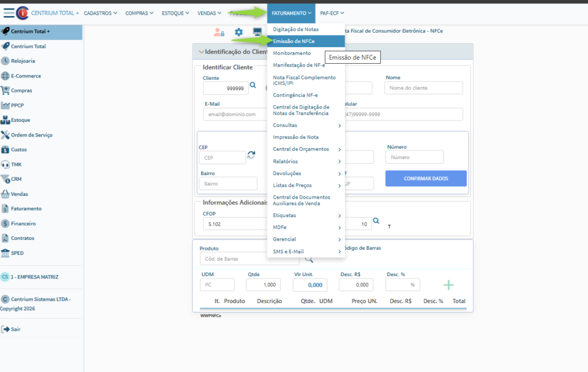
Task: Open COMPRAS dropdown menu
Action: click(139, 13)
